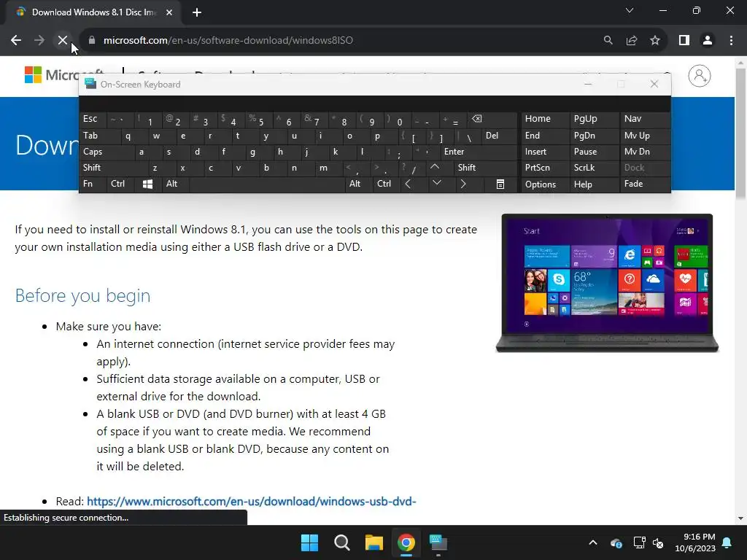Image resolution: width=747 pixels, height=560 pixels.
Task: Click the address bar URL
Action: [228, 41]
